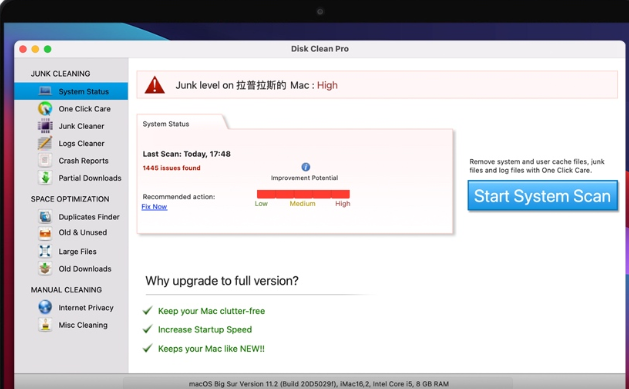Click 'Why upgrade to full version?' heading
The width and height of the screenshot is (629, 389).
tap(222, 280)
